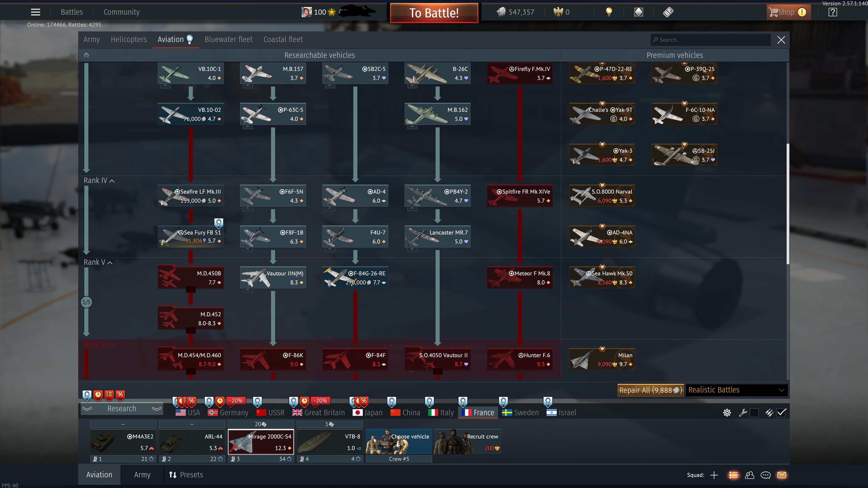Click the -20% discount badge above Germany
This screenshot has height=488, width=868.
point(236,400)
